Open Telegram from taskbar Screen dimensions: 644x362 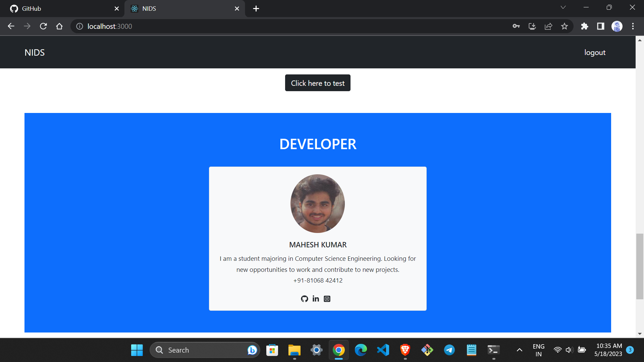[449, 350]
